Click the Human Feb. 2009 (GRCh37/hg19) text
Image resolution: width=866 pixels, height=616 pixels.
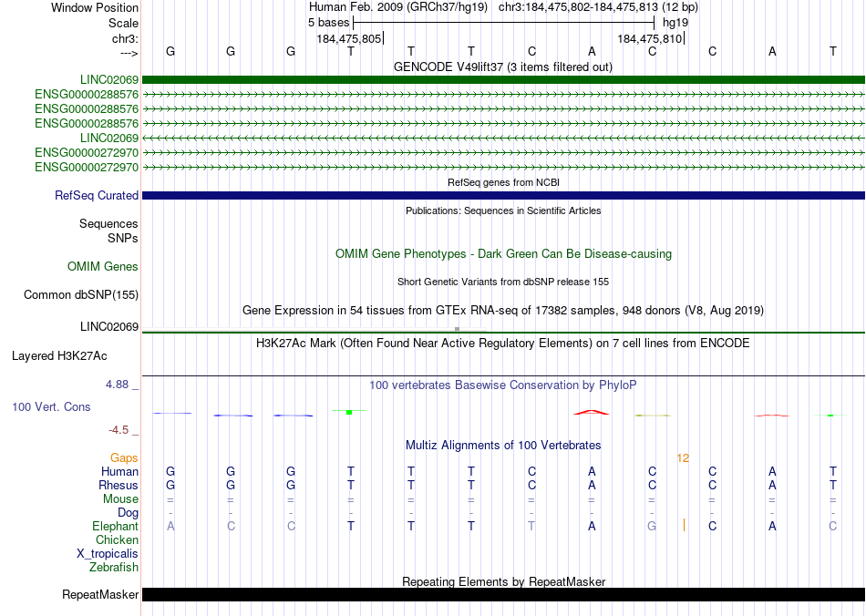pos(398,7)
